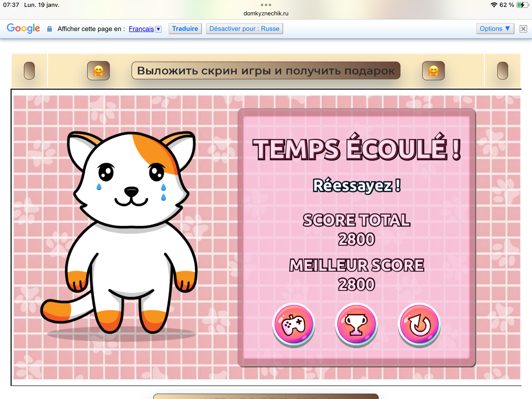532x399 pixels.
Task: Click Désactiver pour : Russe button
Action: [x=244, y=29]
